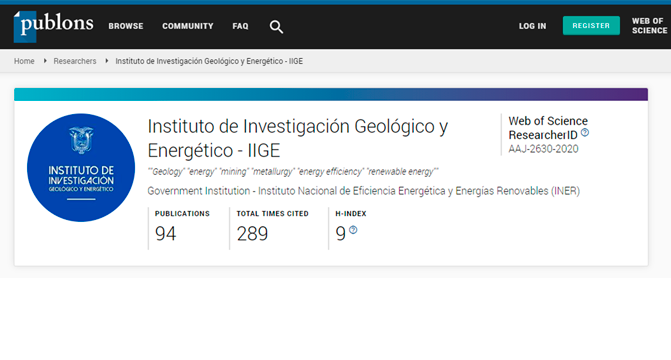Screen dimensions: 671x360
Task: Click the help icon next to H-index value
Action: 353,230
